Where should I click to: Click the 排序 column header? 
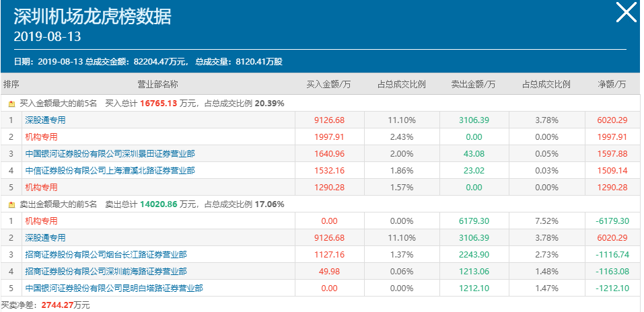pyautogui.click(x=11, y=85)
